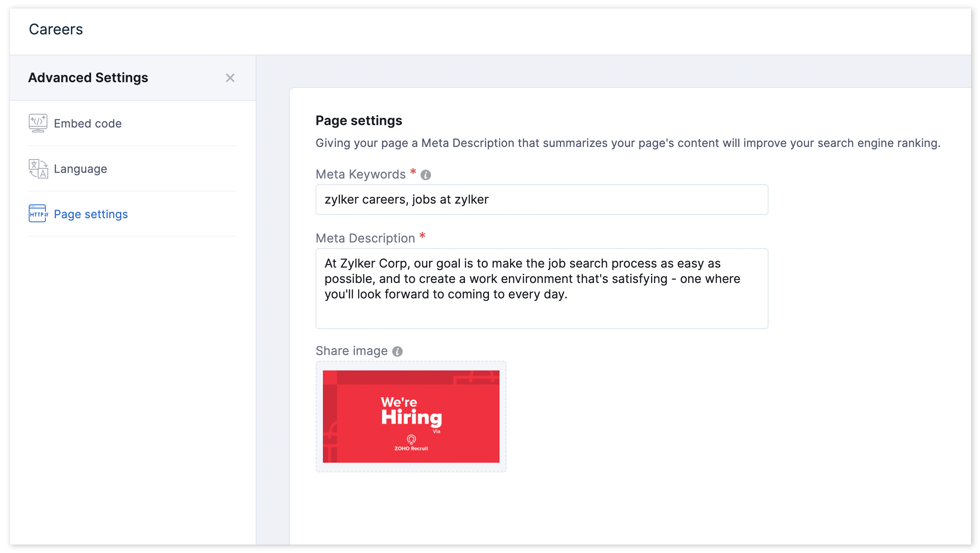Click into the Meta Description text area
Viewport: 980px width, 553px height.
tap(541, 288)
